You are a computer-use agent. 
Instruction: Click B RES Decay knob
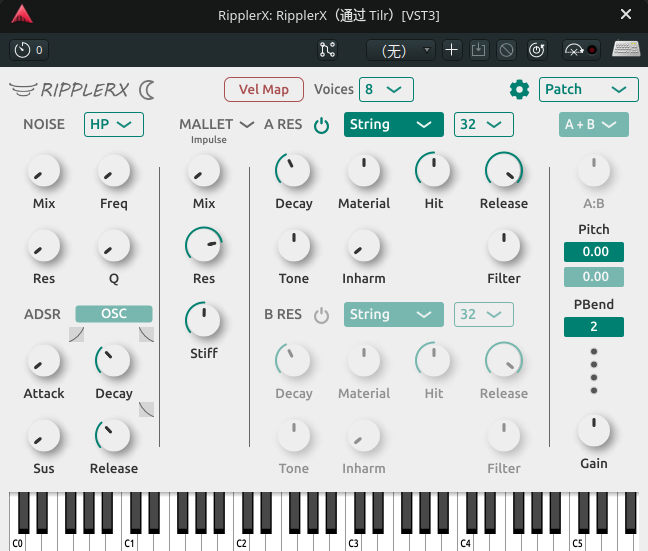coord(293,360)
